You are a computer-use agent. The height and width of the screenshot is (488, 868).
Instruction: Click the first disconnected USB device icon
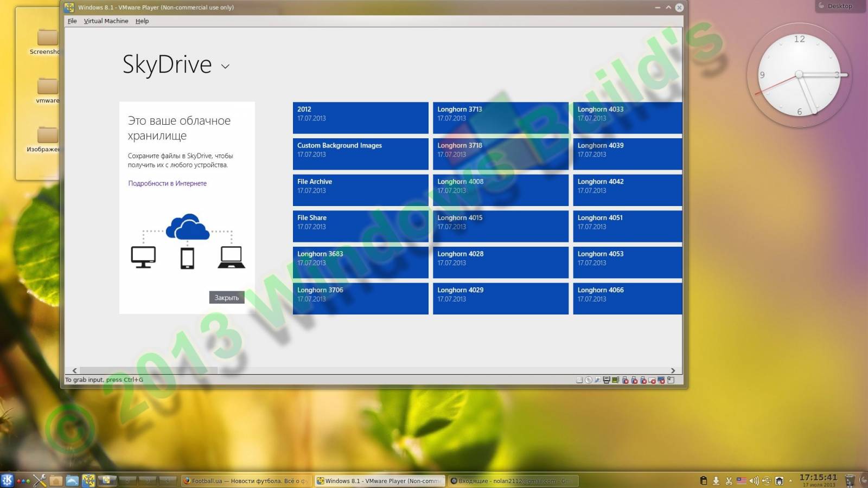(x=625, y=380)
